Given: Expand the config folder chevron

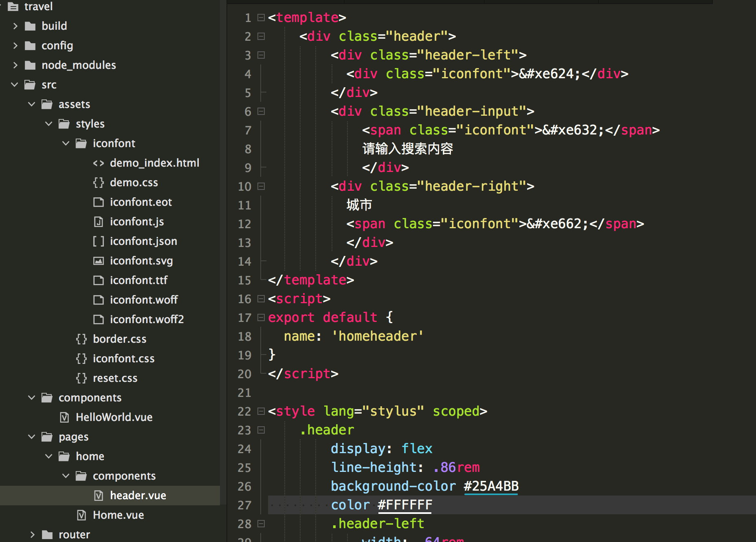Looking at the screenshot, I should (x=15, y=46).
